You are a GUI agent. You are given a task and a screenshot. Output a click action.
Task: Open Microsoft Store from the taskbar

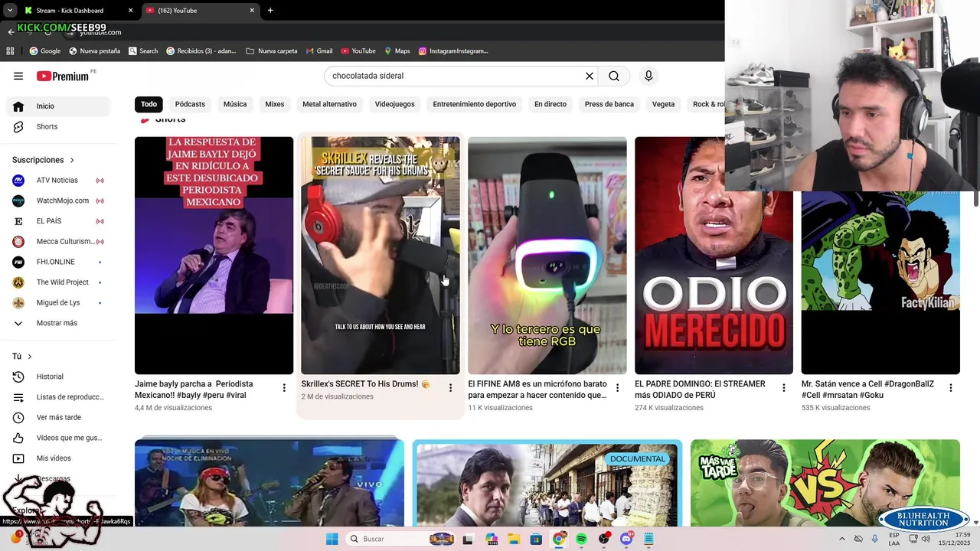click(536, 539)
